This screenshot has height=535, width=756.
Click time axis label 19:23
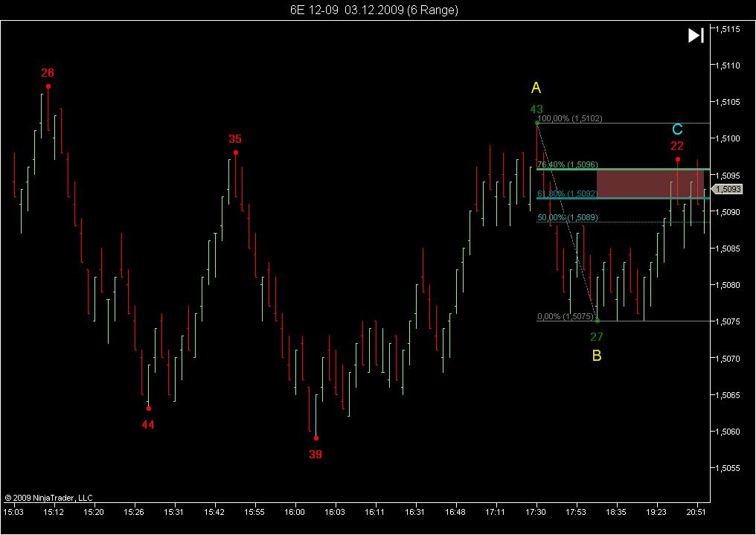point(656,512)
